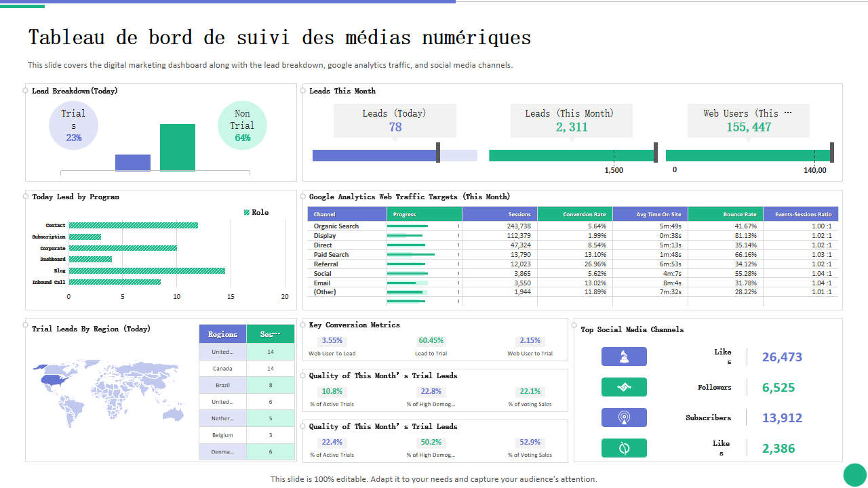Click the Non Trial 64% circle
The width and height of the screenshot is (868, 488).
(x=242, y=125)
